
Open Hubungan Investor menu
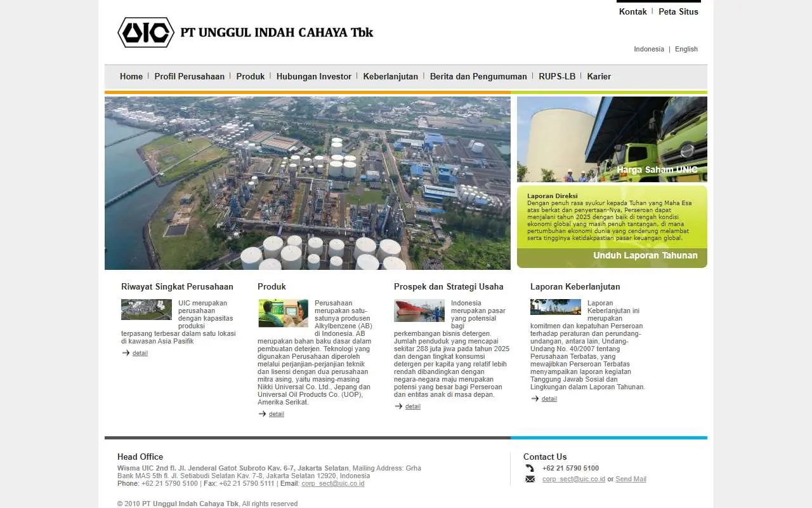point(314,76)
